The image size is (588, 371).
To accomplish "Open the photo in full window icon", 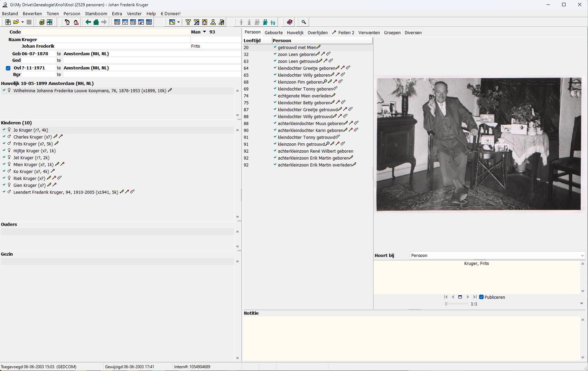I will [460, 297].
